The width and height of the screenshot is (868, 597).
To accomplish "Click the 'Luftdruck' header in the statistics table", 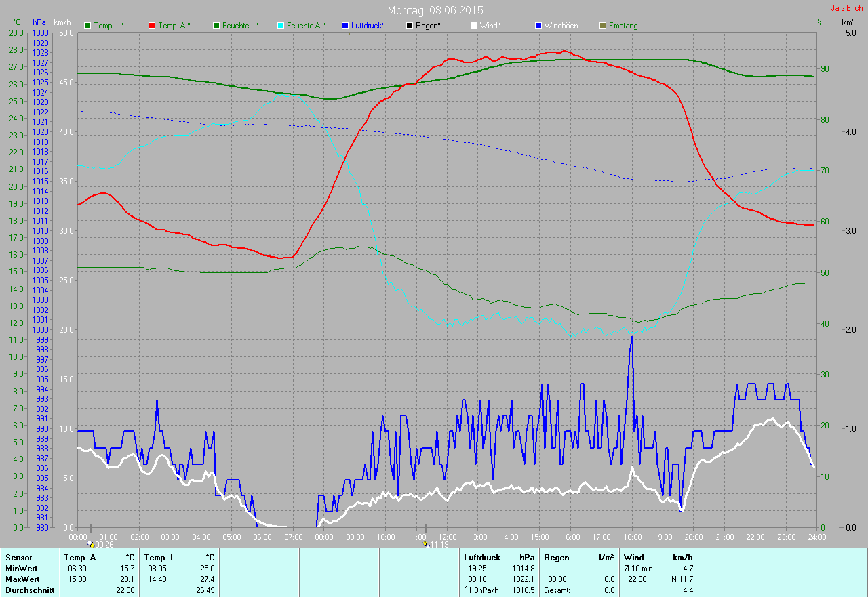I will (x=482, y=558).
